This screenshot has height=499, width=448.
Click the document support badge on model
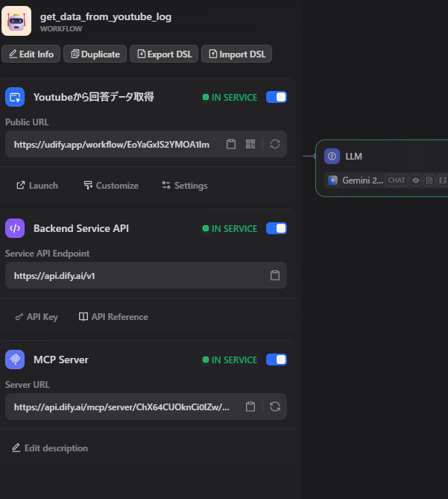(429, 181)
